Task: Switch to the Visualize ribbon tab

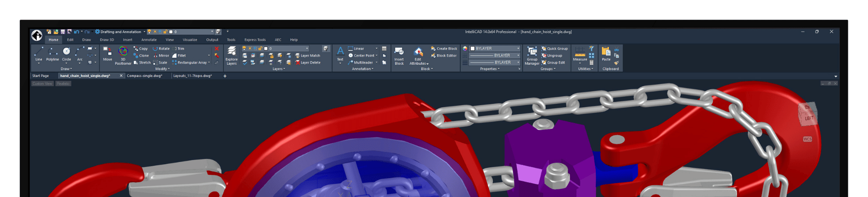Action: [190, 40]
